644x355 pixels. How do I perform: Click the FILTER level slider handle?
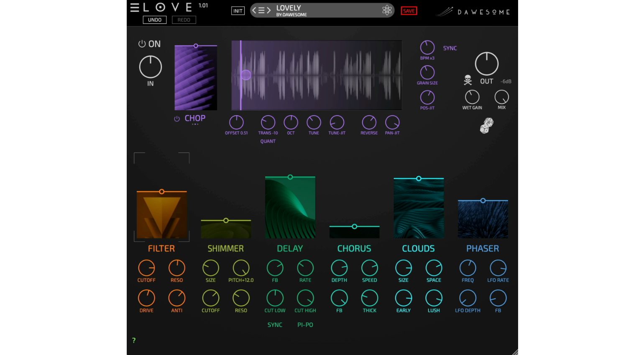pyautogui.click(x=162, y=192)
